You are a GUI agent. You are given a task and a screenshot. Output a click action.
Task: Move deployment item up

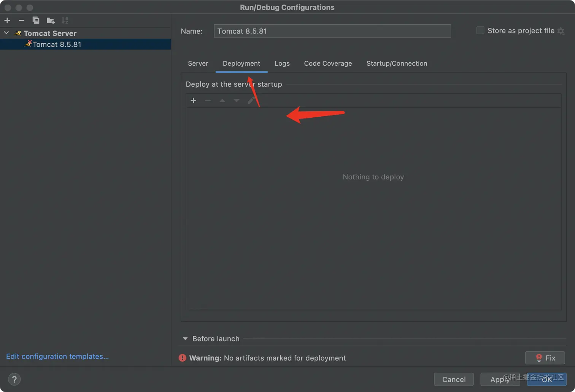tap(222, 101)
